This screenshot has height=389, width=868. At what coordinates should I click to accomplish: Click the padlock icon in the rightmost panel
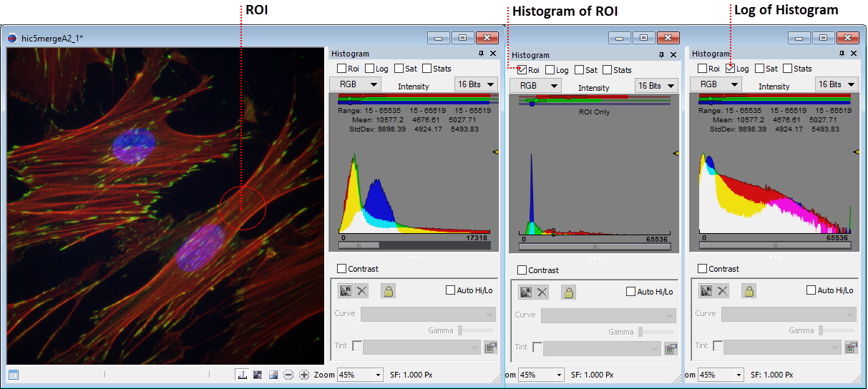pyautogui.click(x=748, y=291)
